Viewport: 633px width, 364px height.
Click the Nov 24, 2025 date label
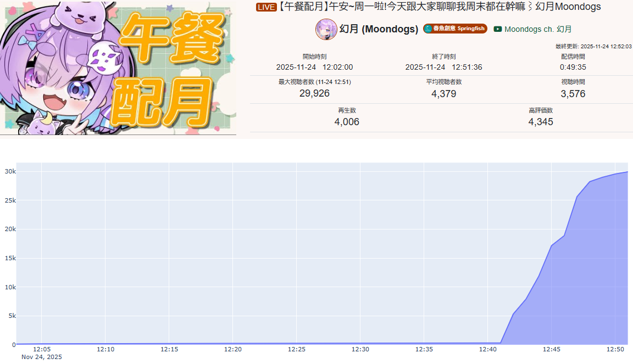[x=42, y=357]
